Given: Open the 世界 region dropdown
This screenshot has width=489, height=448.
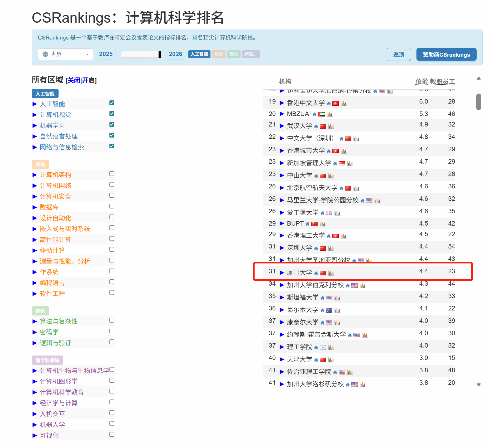Looking at the screenshot, I should (66, 54).
